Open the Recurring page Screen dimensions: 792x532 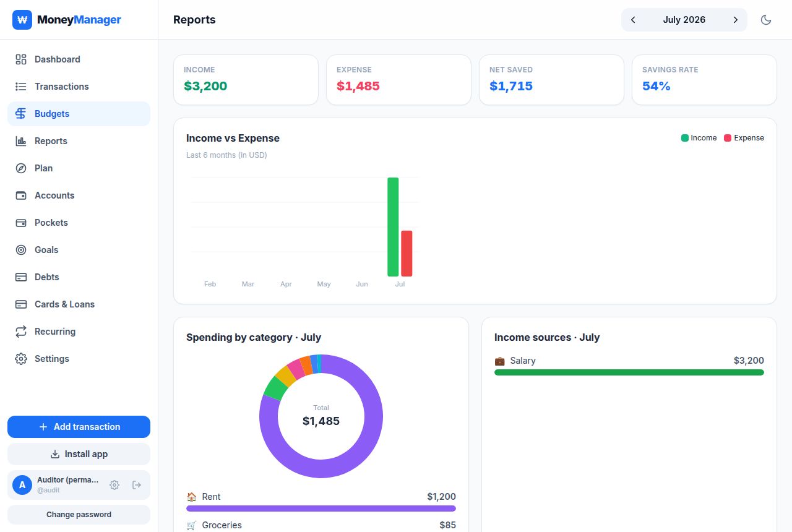[x=79, y=332]
